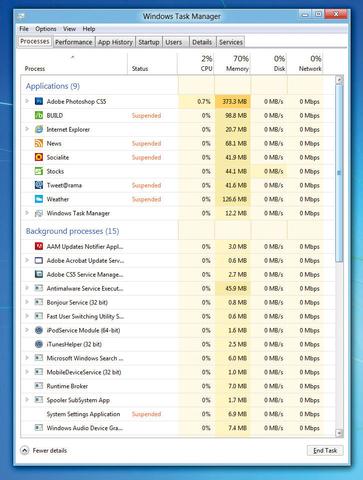Expand the Internet Explorer process group
Viewport: 363px width, 480px height.
(x=27, y=129)
